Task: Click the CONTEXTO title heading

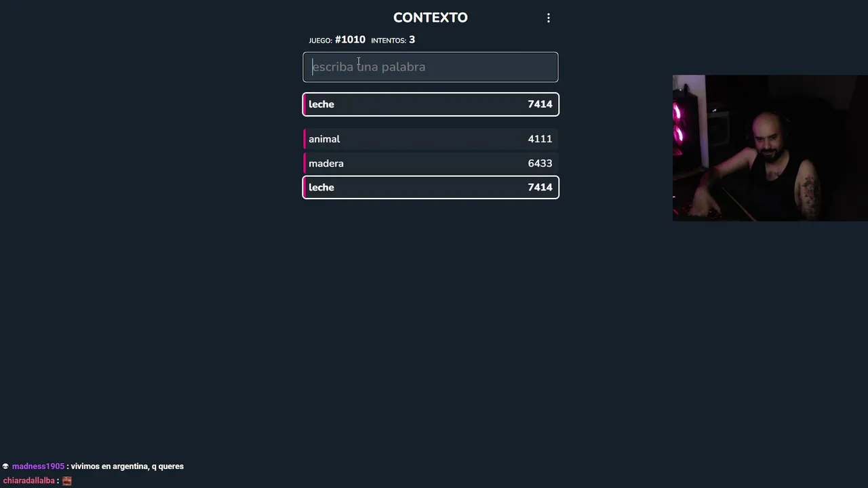Action: pos(431,18)
